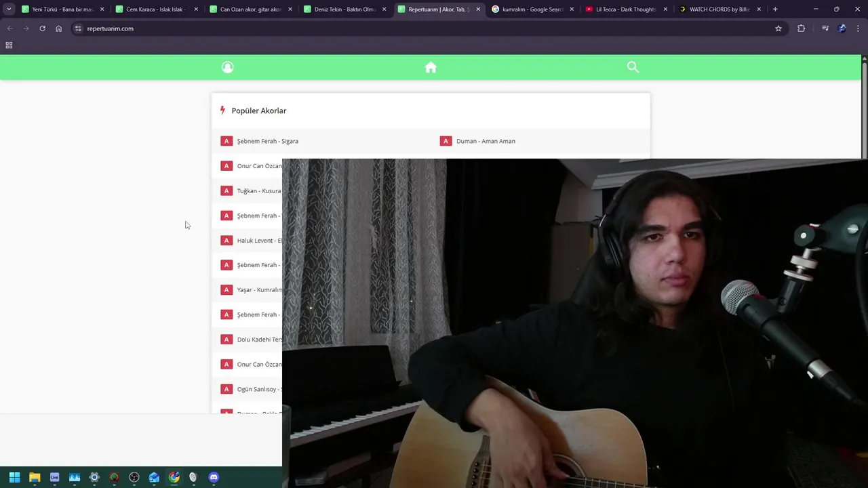This screenshot has height=488, width=868.
Task: Click the A badge beside Dolu Kadehi Ters
Action: tap(226, 340)
